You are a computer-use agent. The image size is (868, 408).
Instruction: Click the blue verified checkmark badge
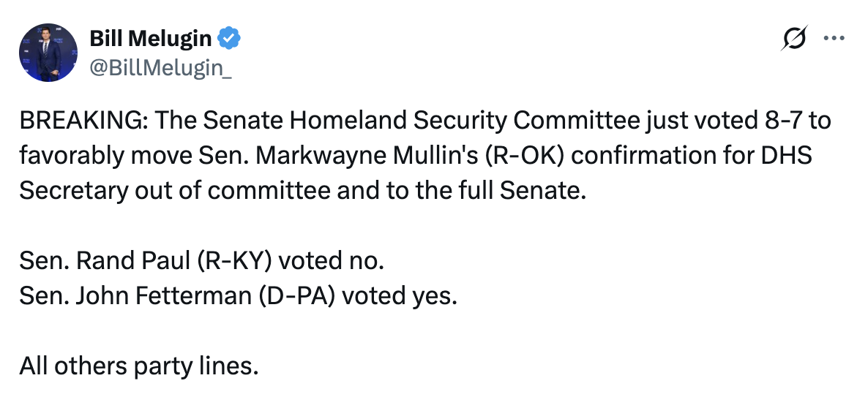[229, 37]
